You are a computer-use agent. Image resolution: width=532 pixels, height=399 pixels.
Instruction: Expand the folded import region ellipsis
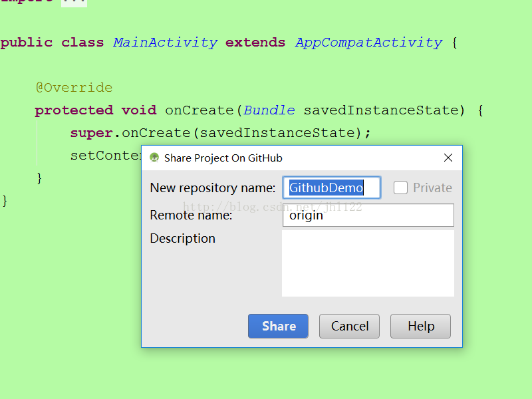[x=74, y=3]
